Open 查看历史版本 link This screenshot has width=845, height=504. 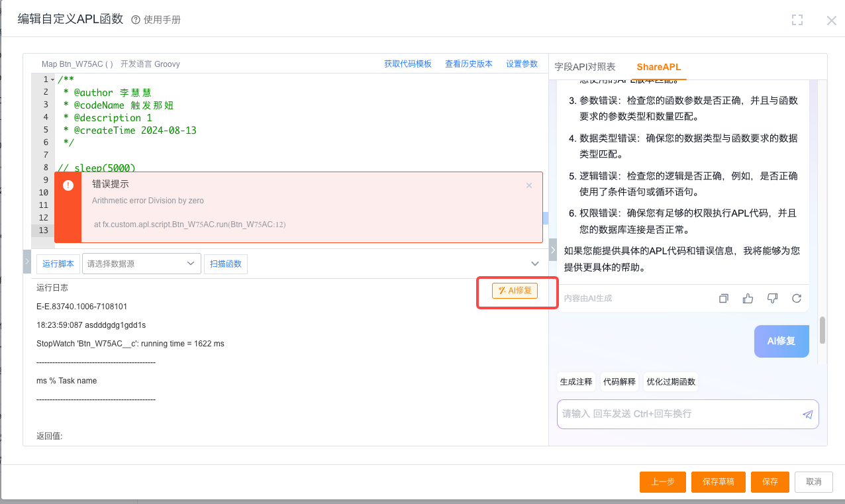click(x=469, y=64)
